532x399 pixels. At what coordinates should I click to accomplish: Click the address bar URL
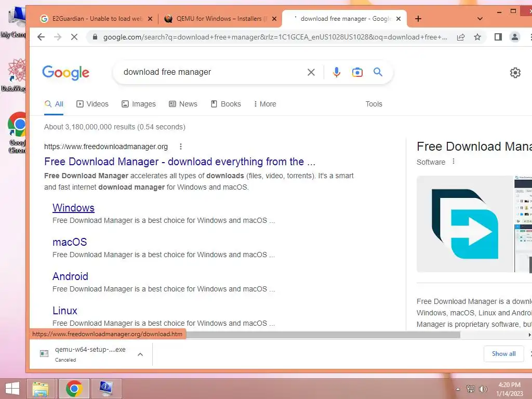275,37
